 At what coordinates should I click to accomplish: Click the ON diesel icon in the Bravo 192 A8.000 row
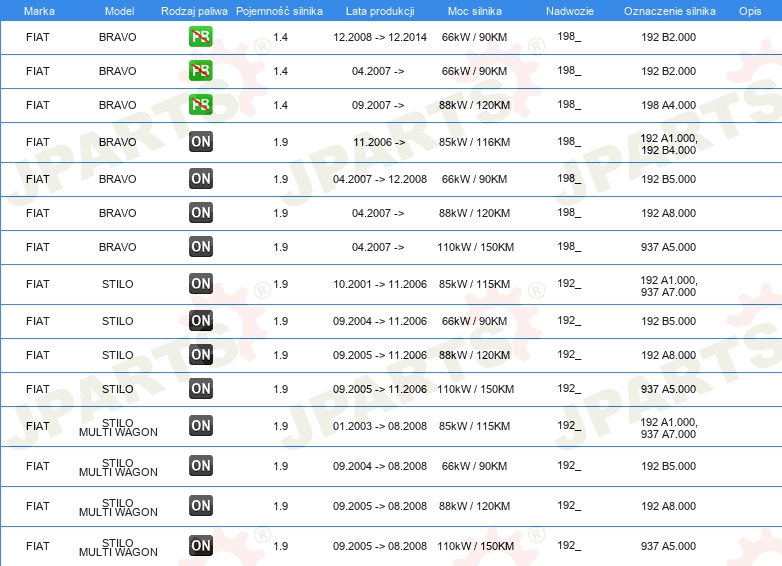(x=201, y=212)
